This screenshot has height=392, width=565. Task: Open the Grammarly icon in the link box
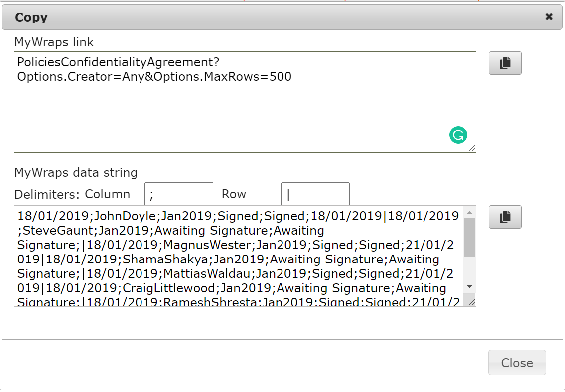458,135
